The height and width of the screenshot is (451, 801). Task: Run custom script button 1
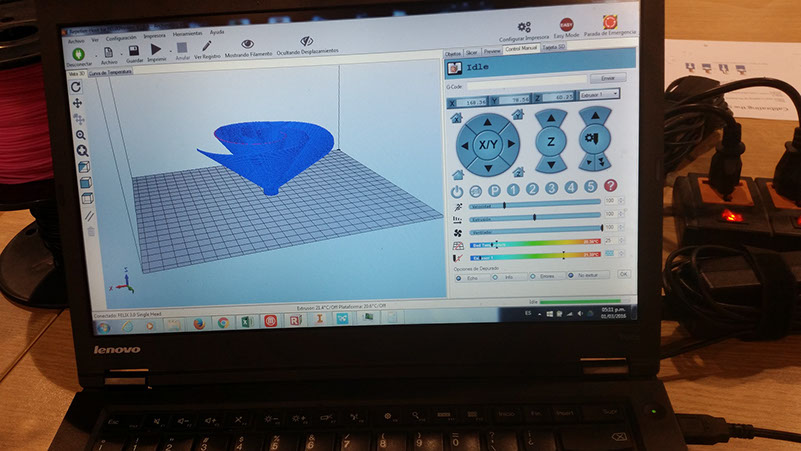[x=513, y=189]
